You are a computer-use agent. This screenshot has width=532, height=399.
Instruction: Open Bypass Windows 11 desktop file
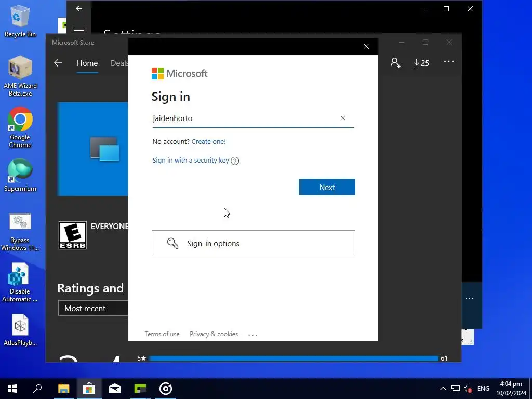point(20,232)
